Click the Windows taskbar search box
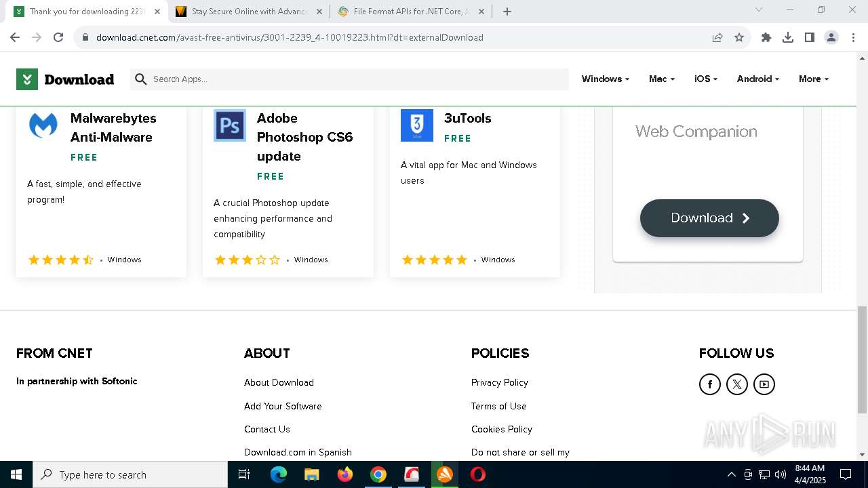This screenshot has width=868, height=488. [x=130, y=474]
